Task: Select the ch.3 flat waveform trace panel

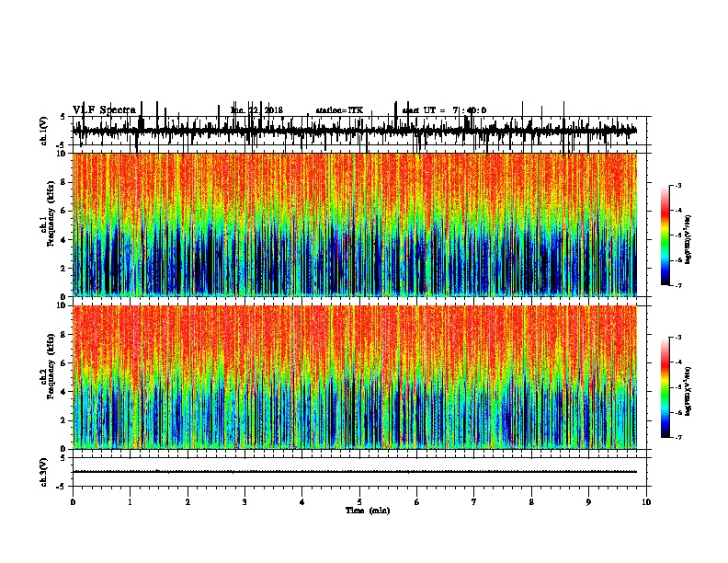Action: (359, 472)
